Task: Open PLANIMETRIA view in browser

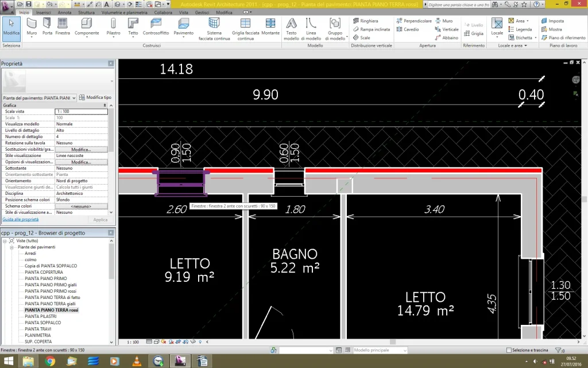Action: [38, 335]
